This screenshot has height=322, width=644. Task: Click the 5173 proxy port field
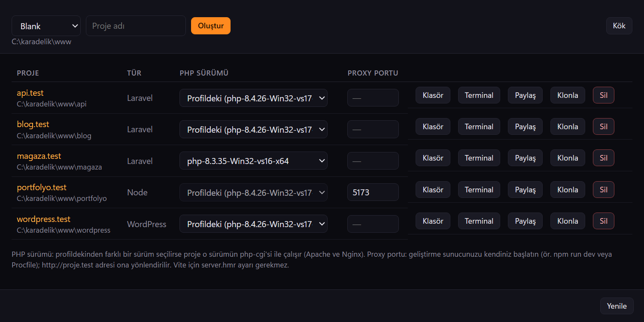click(373, 192)
